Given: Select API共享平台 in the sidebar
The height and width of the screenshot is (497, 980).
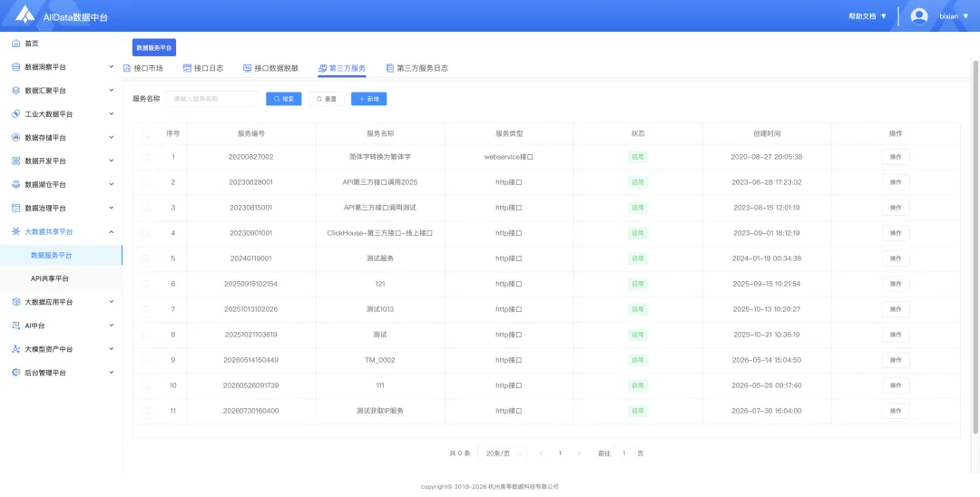Looking at the screenshot, I should [61, 278].
